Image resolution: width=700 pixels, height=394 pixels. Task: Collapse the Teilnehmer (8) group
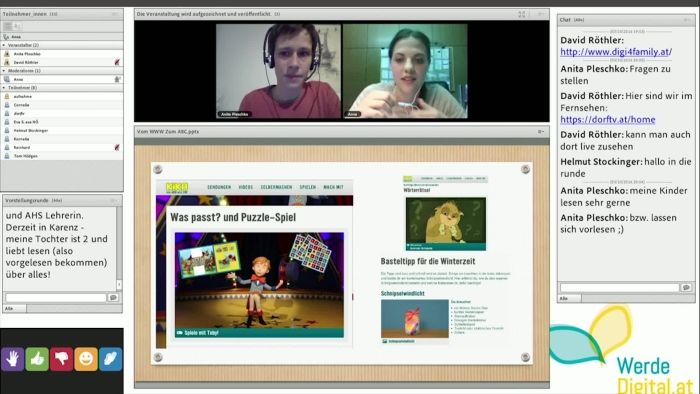tap(4, 88)
